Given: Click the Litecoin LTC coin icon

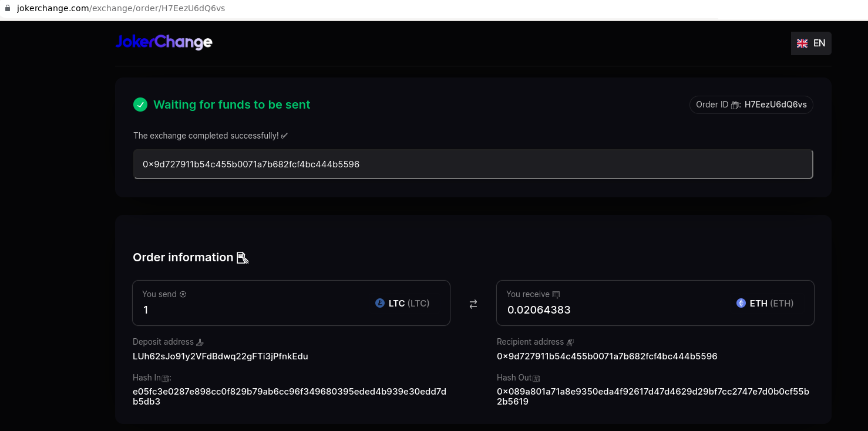Looking at the screenshot, I should coord(380,304).
